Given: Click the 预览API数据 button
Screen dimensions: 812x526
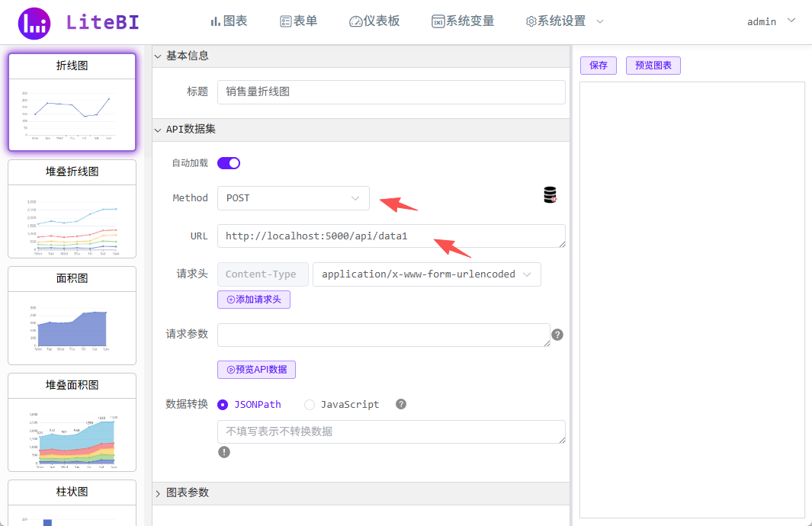Looking at the screenshot, I should coord(256,369).
